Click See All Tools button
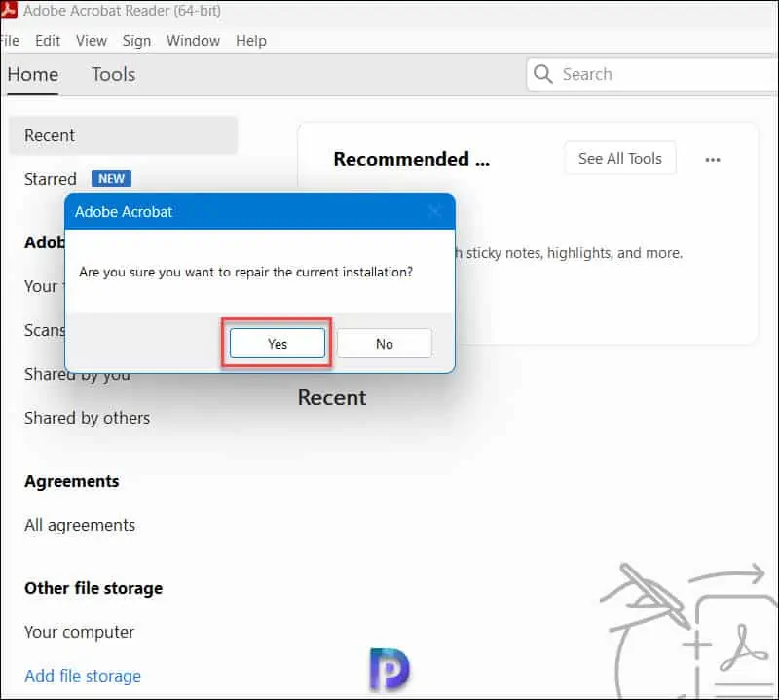 click(620, 158)
